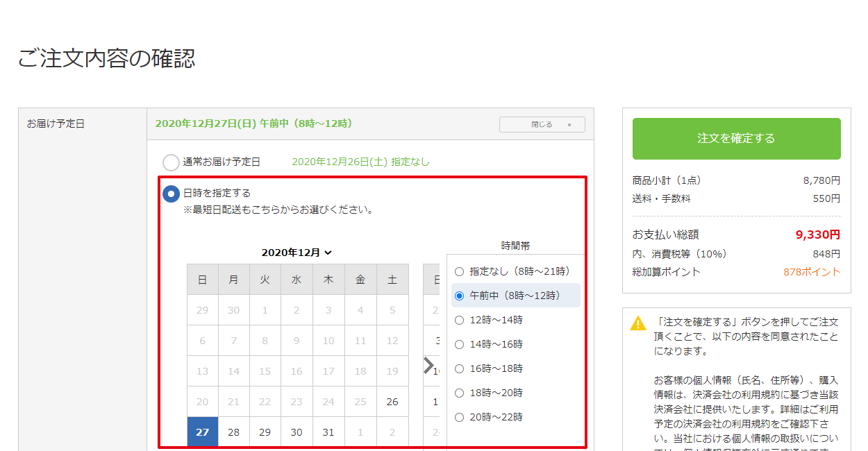This screenshot has height=451, width=868.
Task: Choose 午前中（8時～12時） time slot
Action: pos(459,296)
